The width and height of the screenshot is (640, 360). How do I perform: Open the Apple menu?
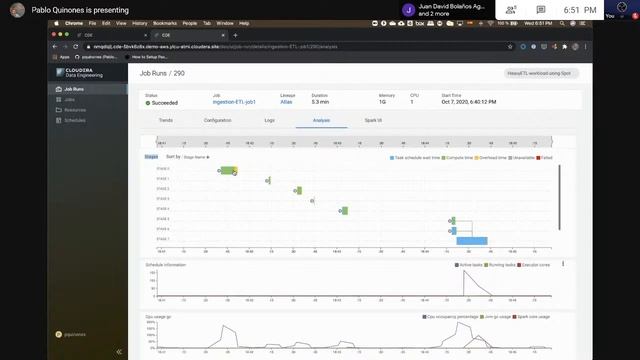coord(56,24)
